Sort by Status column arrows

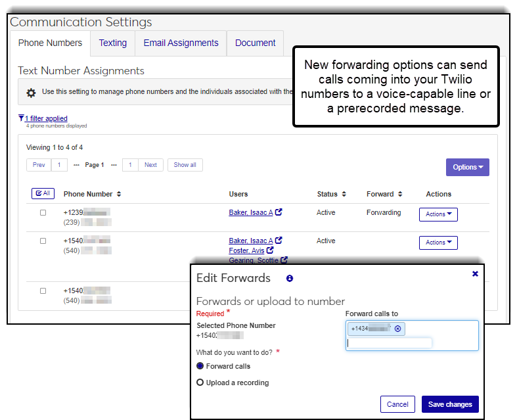(x=344, y=194)
